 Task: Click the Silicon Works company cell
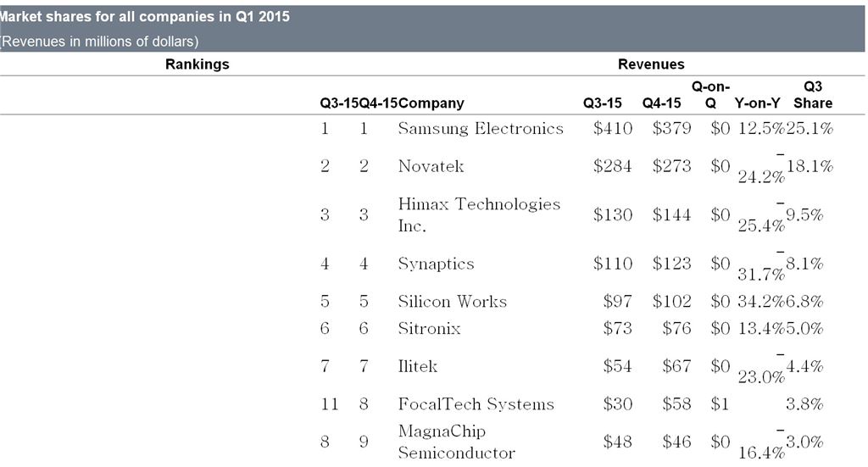click(452, 302)
